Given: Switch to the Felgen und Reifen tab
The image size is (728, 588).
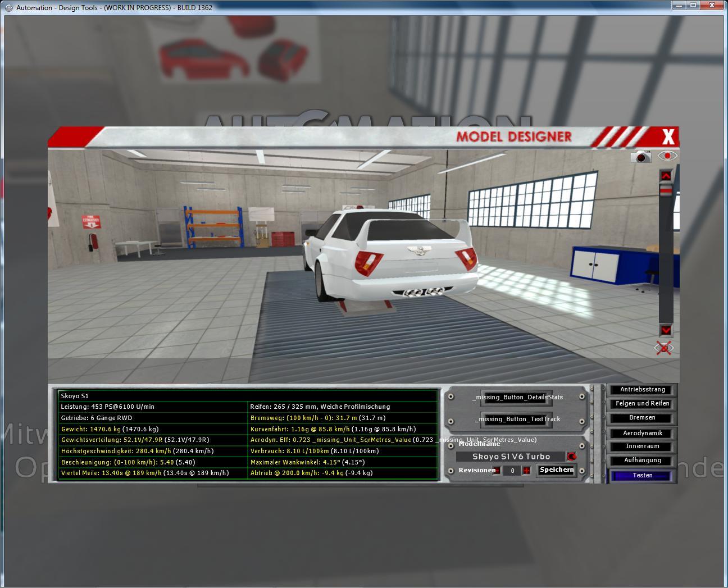Looking at the screenshot, I should tap(642, 404).
